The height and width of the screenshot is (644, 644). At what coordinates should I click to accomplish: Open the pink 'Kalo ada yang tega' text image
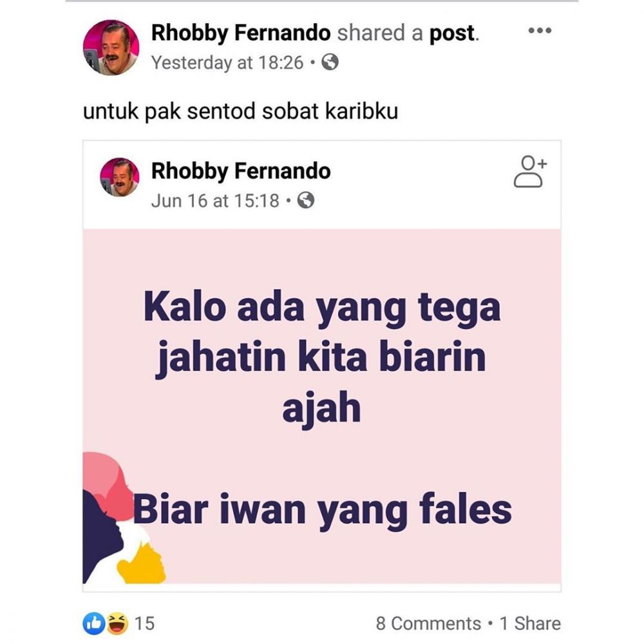[x=322, y=406]
